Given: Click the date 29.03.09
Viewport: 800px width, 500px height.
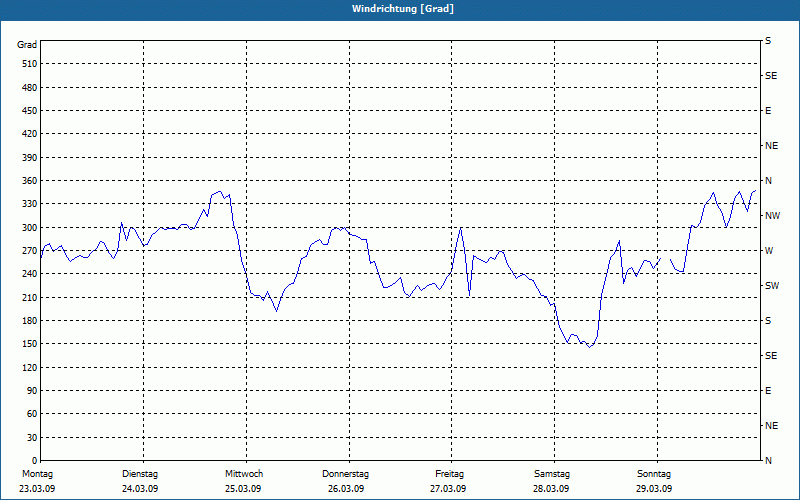Looking at the screenshot, I should [654, 489].
